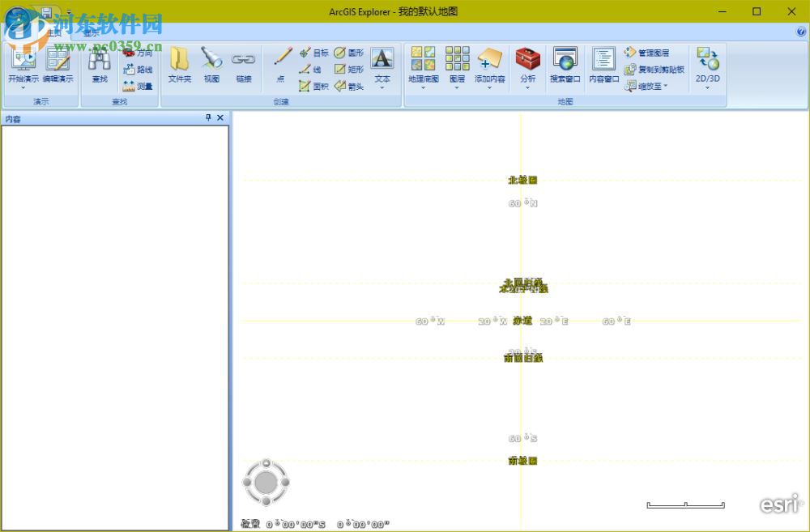
Task: Pin the 内容 panel open
Action: click(x=208, y=117)
